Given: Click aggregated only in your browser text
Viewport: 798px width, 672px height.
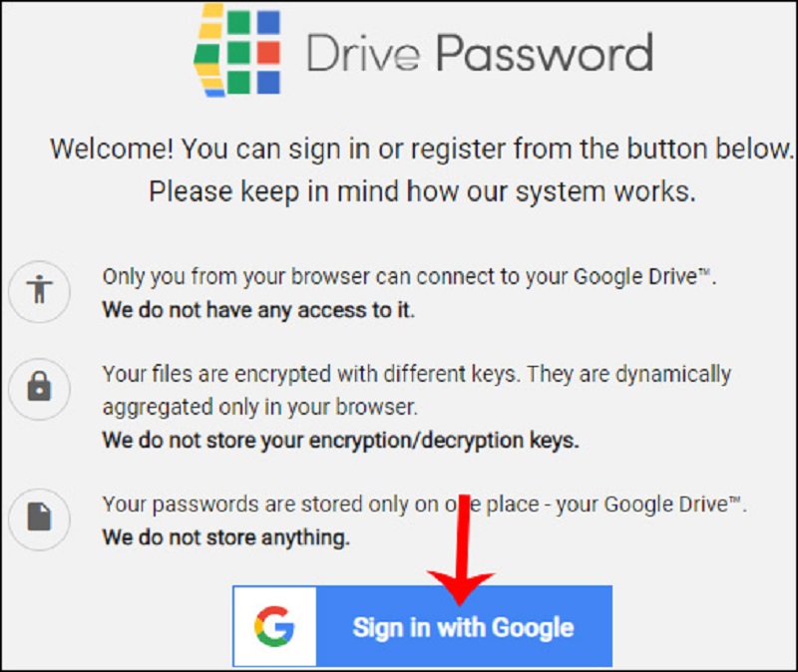Looking at the screenshot, I should point(260,408).
